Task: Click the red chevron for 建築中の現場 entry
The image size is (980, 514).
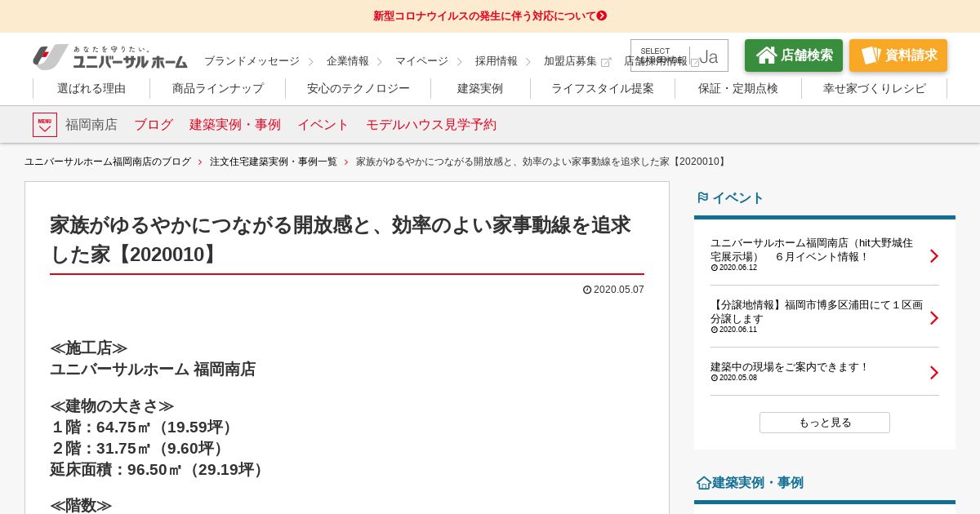Action: coord(934,373)
